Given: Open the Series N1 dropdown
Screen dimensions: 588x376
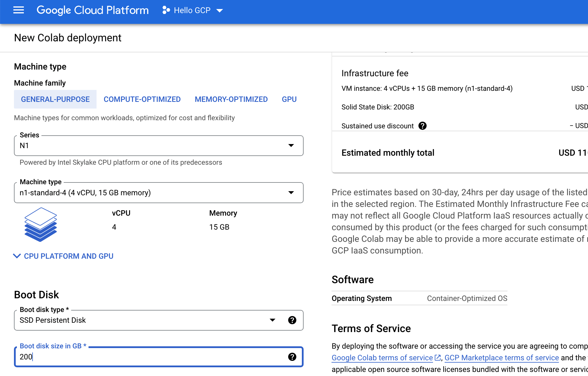Looking at the screenshot, I should pos(158,146).
